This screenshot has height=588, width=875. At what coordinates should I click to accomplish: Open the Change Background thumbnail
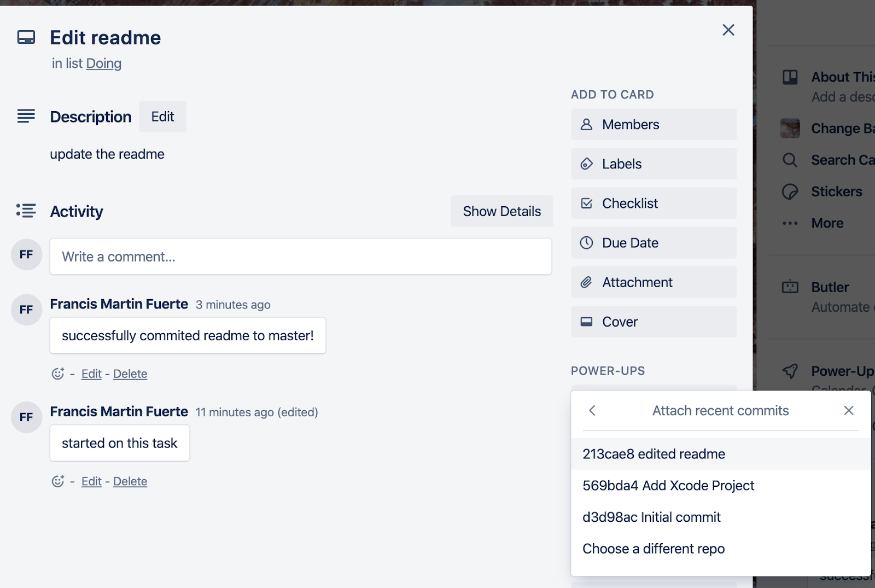coord(790,129)
